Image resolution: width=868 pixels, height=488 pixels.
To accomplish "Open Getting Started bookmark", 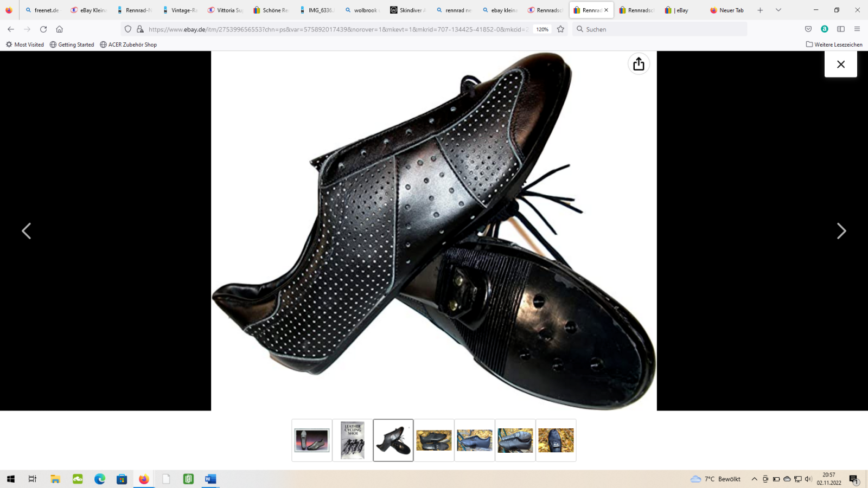I will [72, 44].
